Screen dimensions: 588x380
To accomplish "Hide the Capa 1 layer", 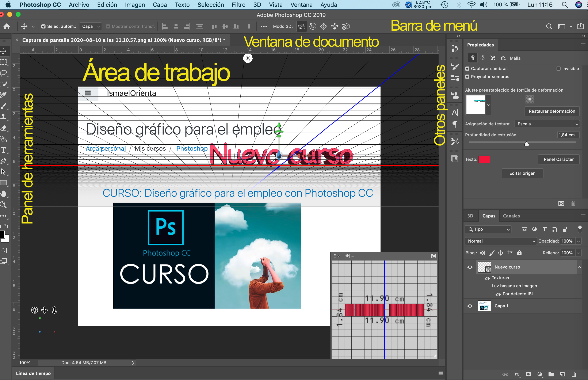I will (x=470, y=306).
